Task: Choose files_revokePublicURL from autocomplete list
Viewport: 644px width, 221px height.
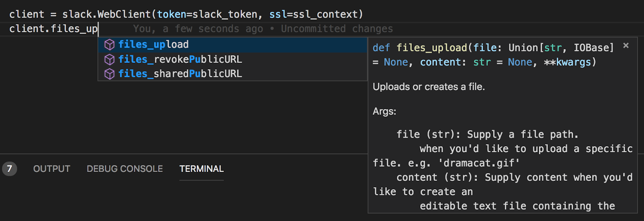Action: pyautogui.click(x=233, y=60)
